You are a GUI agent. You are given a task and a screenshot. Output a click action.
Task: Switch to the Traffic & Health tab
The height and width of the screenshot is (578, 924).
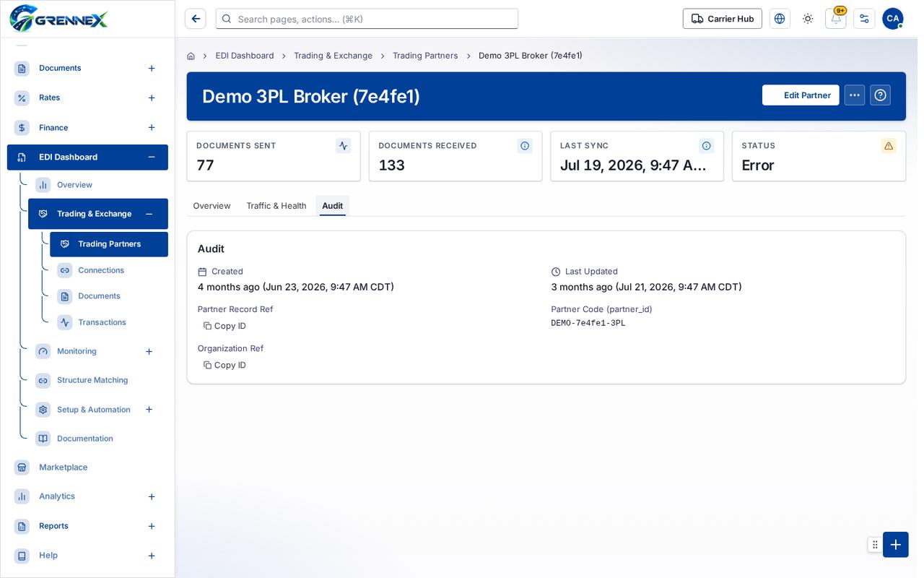point(276,206)
